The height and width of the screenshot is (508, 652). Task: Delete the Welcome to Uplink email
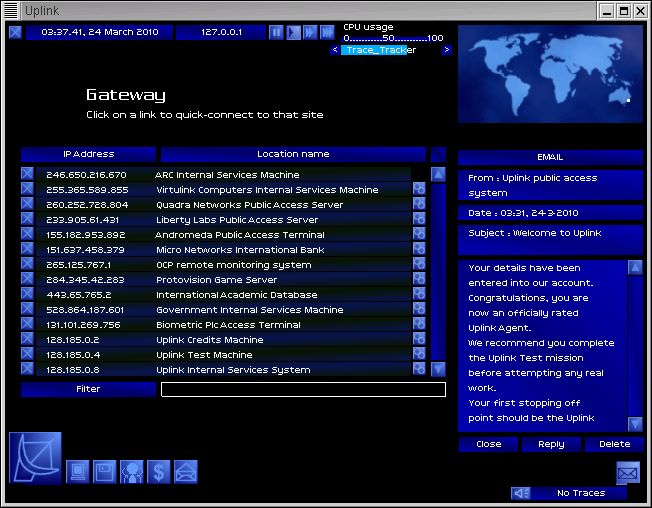(x=615, y=444)
